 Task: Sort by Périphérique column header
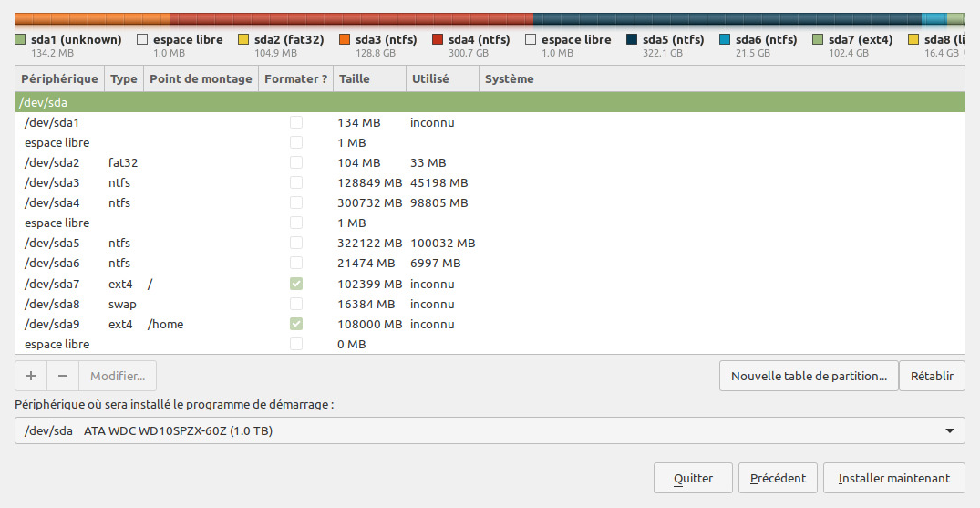(x=59, y=78)
